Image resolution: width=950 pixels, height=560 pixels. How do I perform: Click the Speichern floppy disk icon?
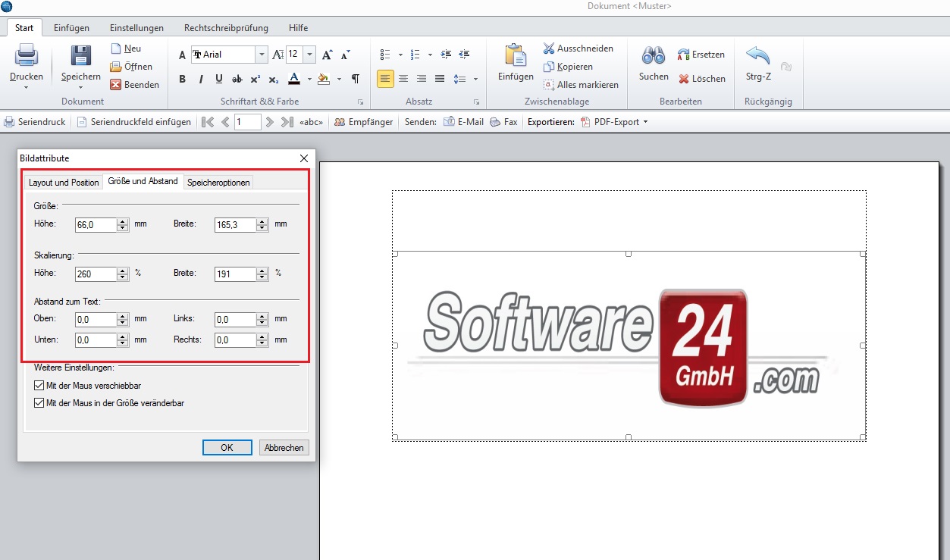[81, 55]
